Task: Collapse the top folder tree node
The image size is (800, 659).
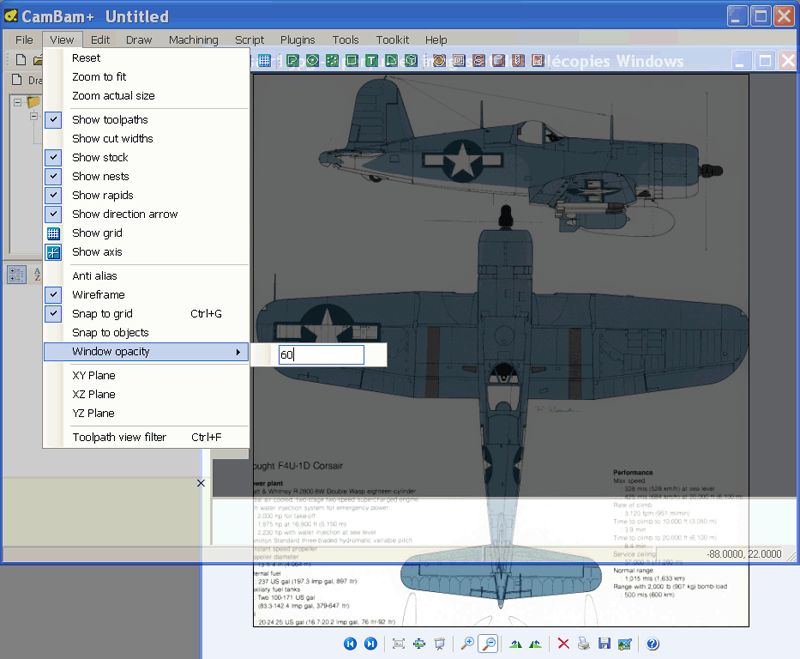Action: [x=17, y=102]
